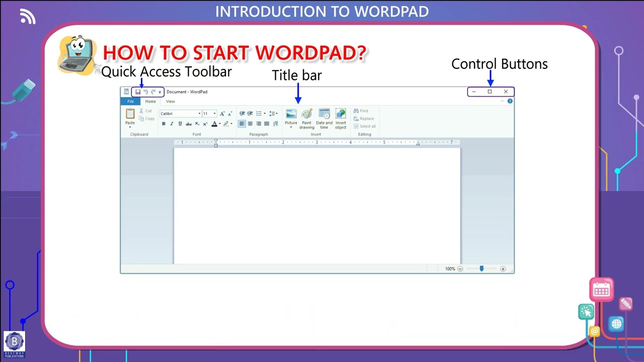The image size is (644, 362).
Task: Click the Undo icon in Quick Access Toolbar
Action: click(x=146, y=92)
